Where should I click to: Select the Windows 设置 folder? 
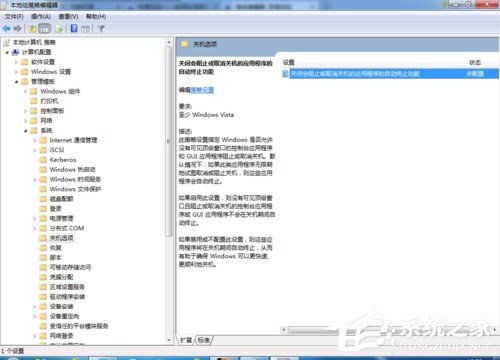tap(51, 72)
